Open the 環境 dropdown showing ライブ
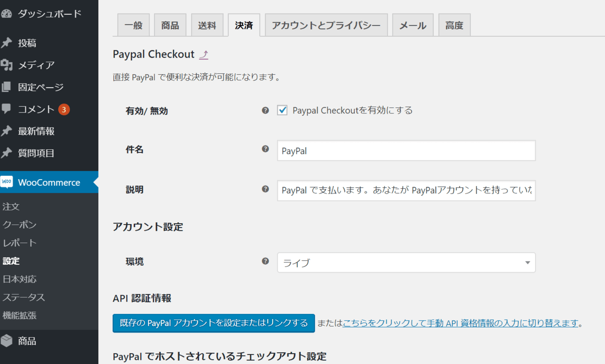 (x=406, y=263)
